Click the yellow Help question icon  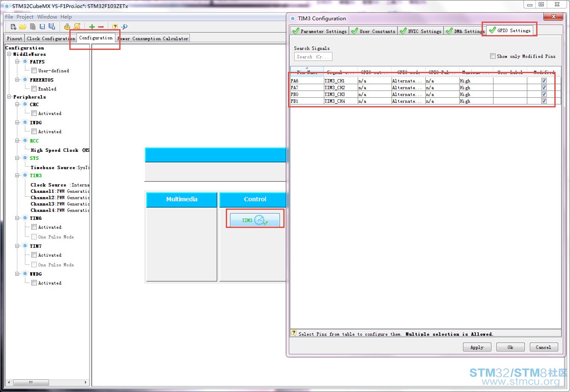pos(115,27)
